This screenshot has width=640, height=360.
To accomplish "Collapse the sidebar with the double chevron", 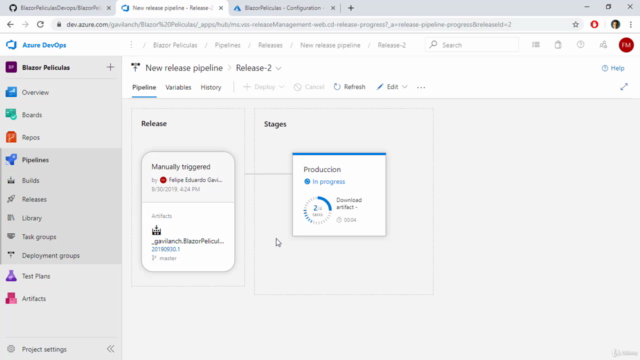I will pyautogui.click(x=111, y=349).
